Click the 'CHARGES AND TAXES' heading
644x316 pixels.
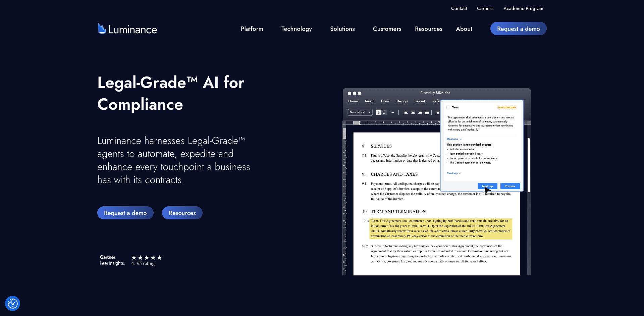tap(394, 174)
